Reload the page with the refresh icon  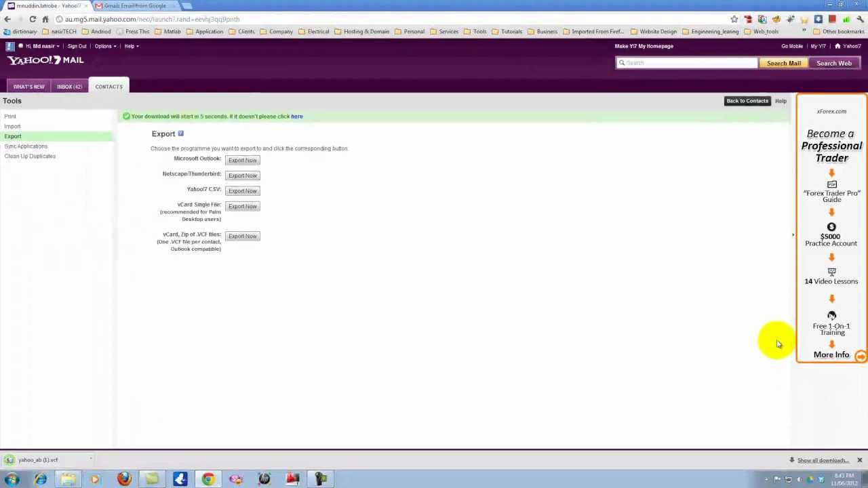[x=33, y=19]
